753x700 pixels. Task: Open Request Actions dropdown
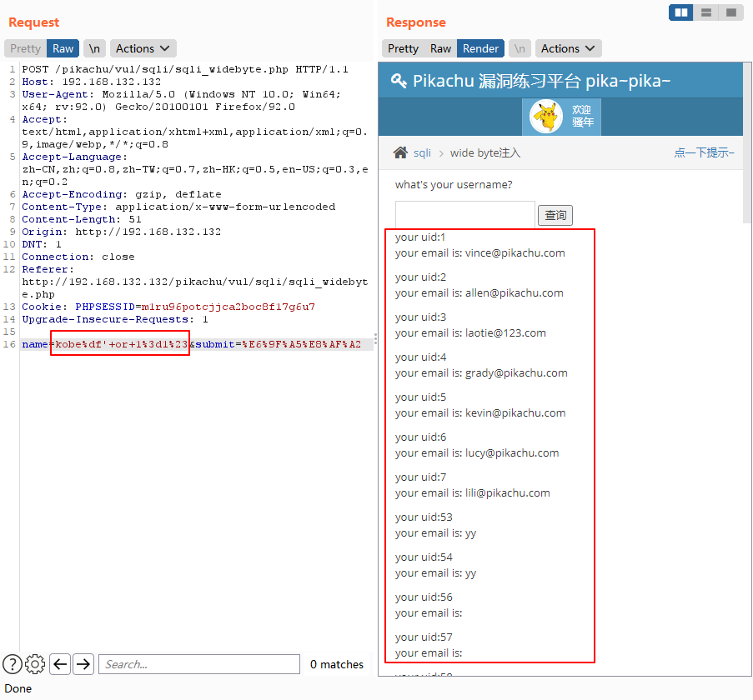tap(143, 48)
